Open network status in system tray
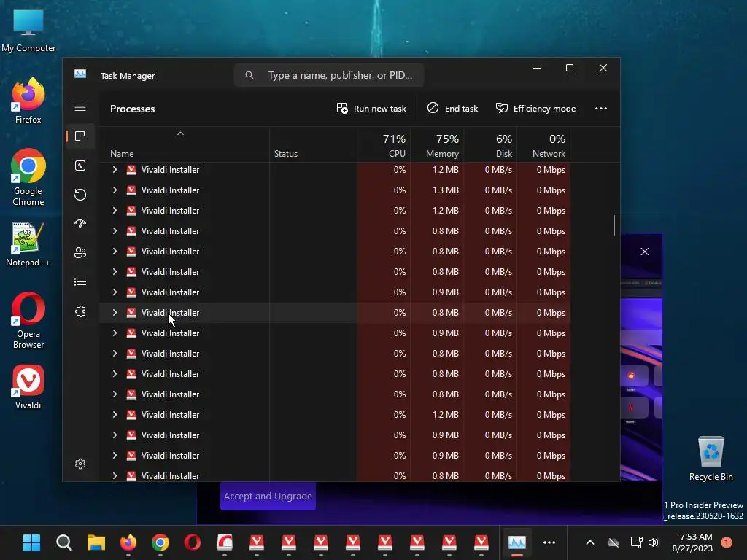The image size is (747, 560). tap(636, 542)
